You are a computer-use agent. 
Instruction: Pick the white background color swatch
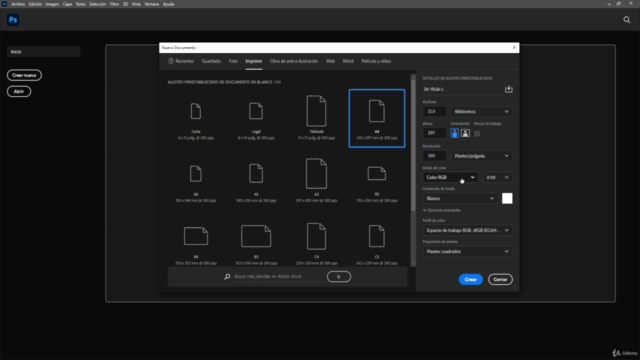coord(507,198)
